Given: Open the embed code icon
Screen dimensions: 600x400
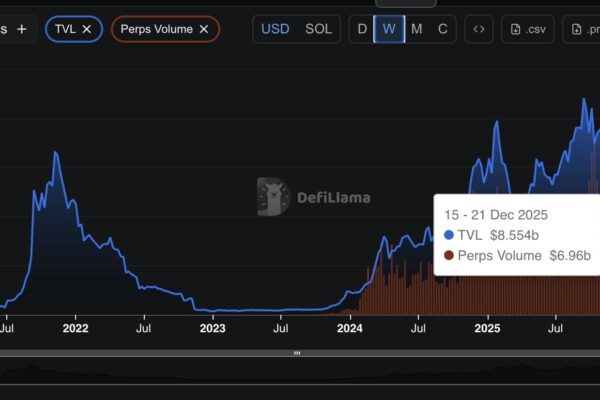Looking at the screenshot, I should pyautogui.click(x=479, y=29).
